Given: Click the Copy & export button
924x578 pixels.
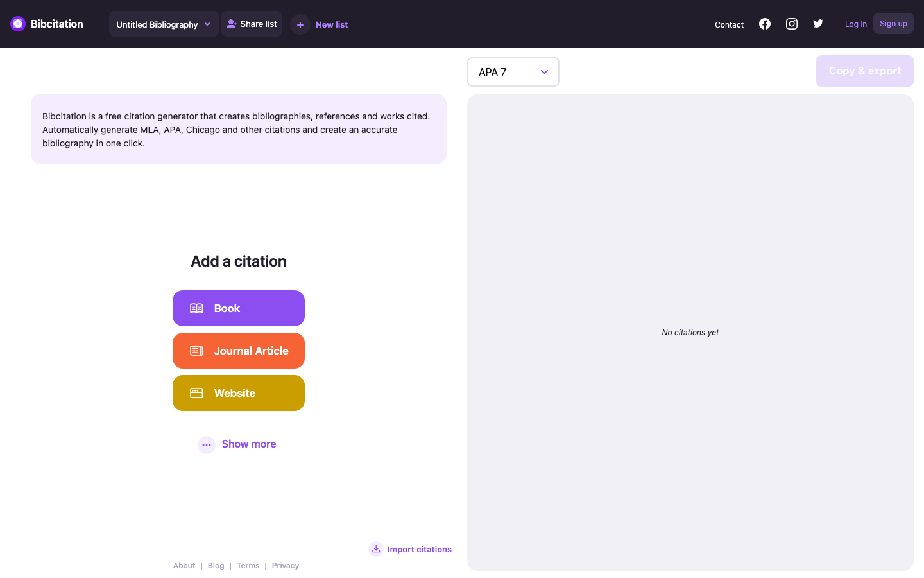Looking at the screenshot, I should 865,71.
